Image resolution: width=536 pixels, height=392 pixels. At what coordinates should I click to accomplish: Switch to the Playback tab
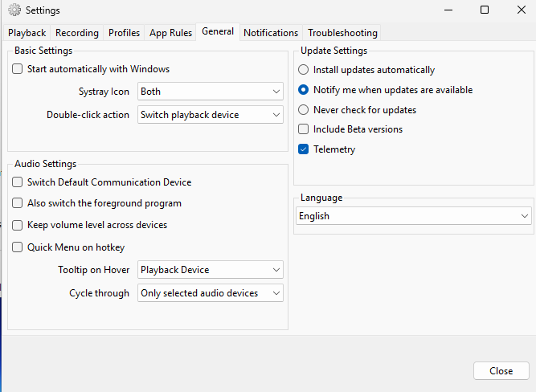coord(27,33)
